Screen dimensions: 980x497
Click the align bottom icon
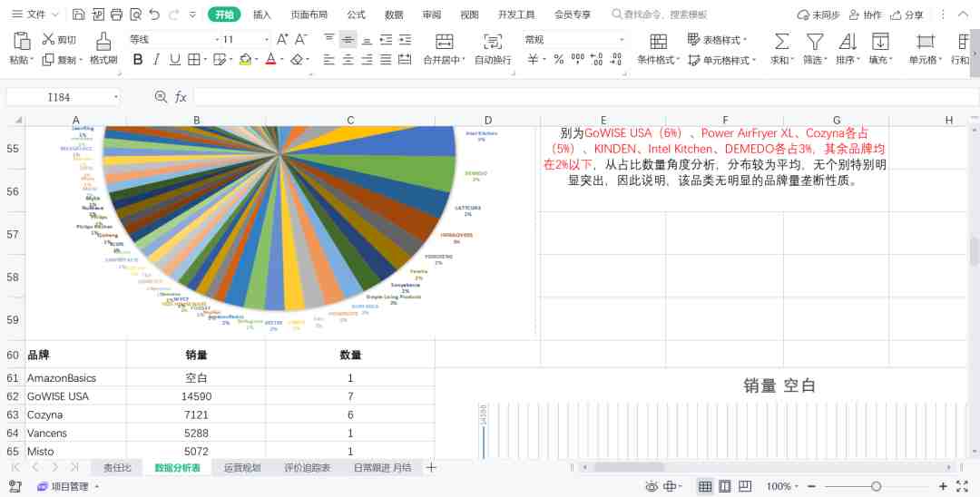367,39
